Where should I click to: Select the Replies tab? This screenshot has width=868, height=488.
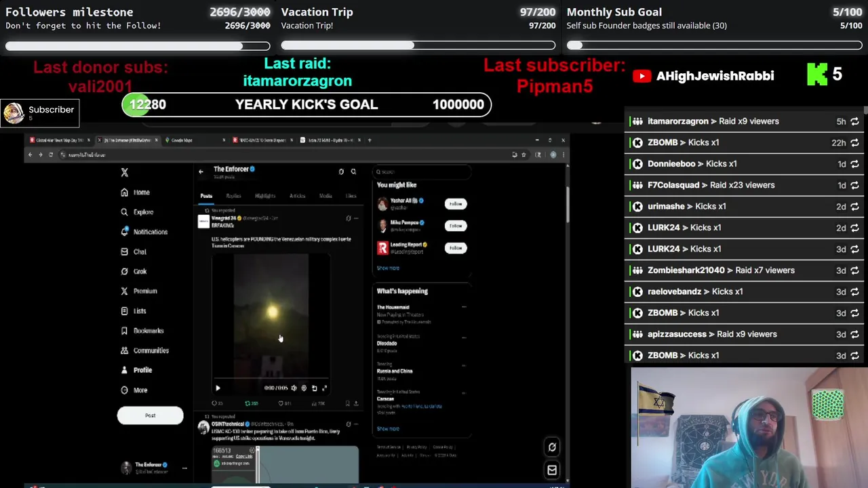click(x=233, y=196)
